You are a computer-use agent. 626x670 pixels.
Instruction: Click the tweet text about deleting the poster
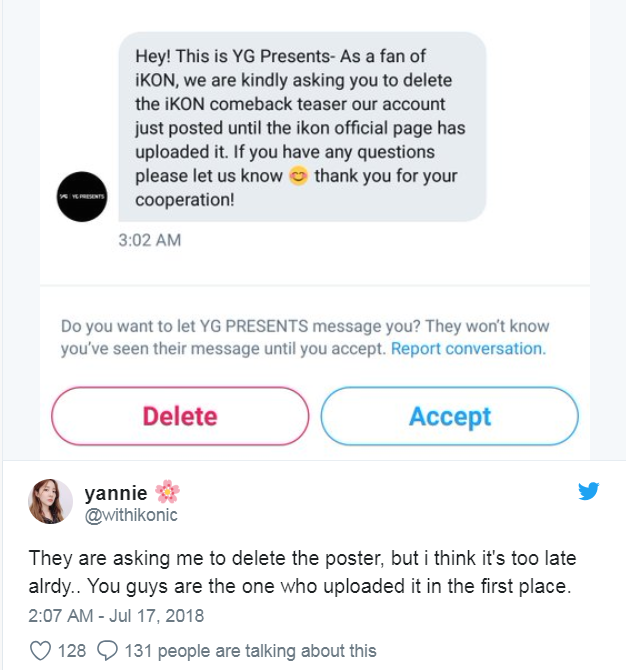302,571
